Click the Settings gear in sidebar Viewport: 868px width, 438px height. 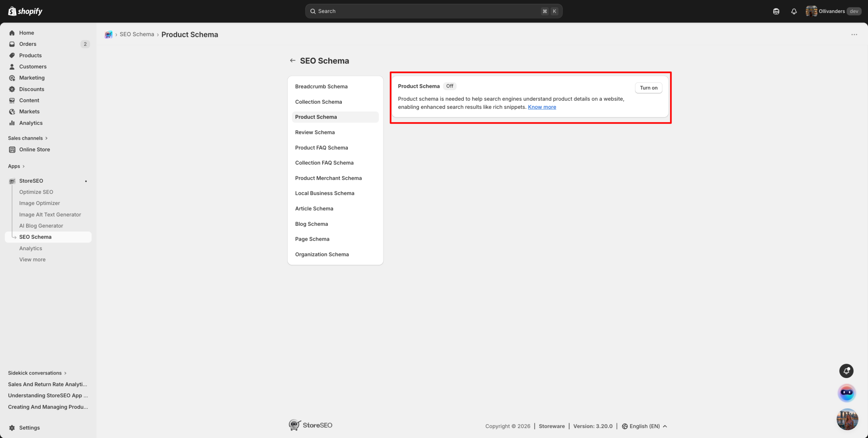pos(12,427)
